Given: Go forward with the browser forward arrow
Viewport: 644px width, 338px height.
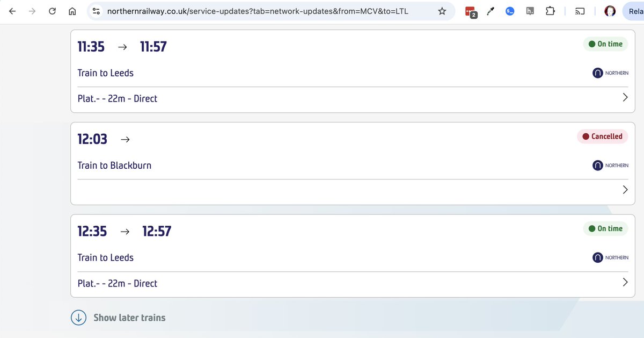Looking at the screenshot, I should [32, 11].
